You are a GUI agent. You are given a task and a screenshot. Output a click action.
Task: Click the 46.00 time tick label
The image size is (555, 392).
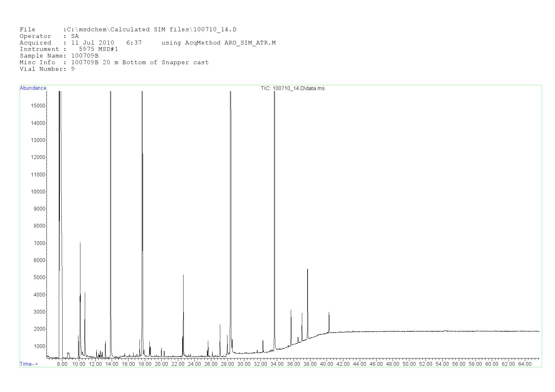pyautogui.click(x=376, y=364)
